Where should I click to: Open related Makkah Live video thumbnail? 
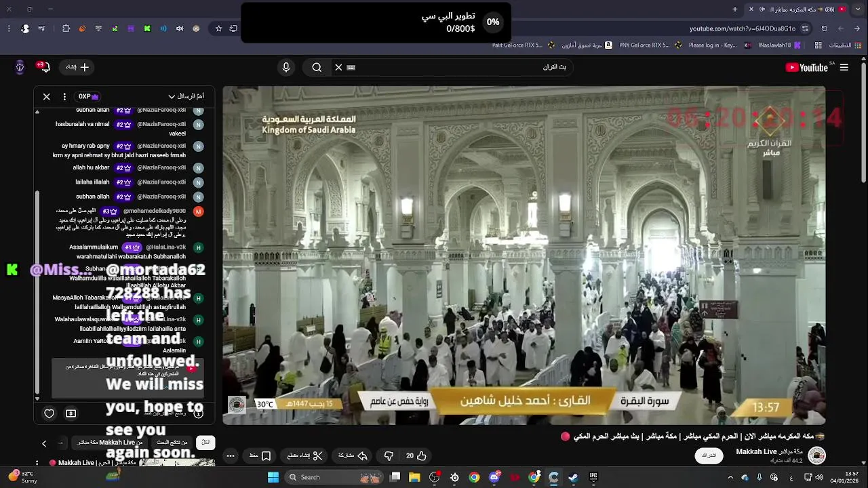tap(176, 463)
